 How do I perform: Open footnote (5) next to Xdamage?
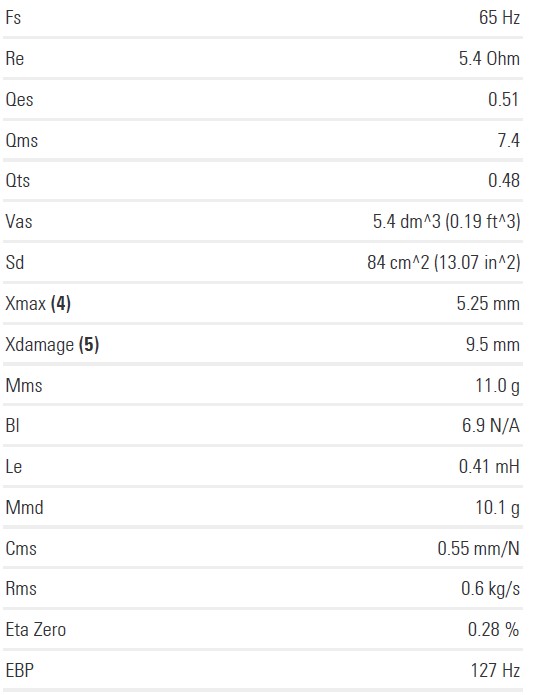pyautogui.click(x=89, y=345)
